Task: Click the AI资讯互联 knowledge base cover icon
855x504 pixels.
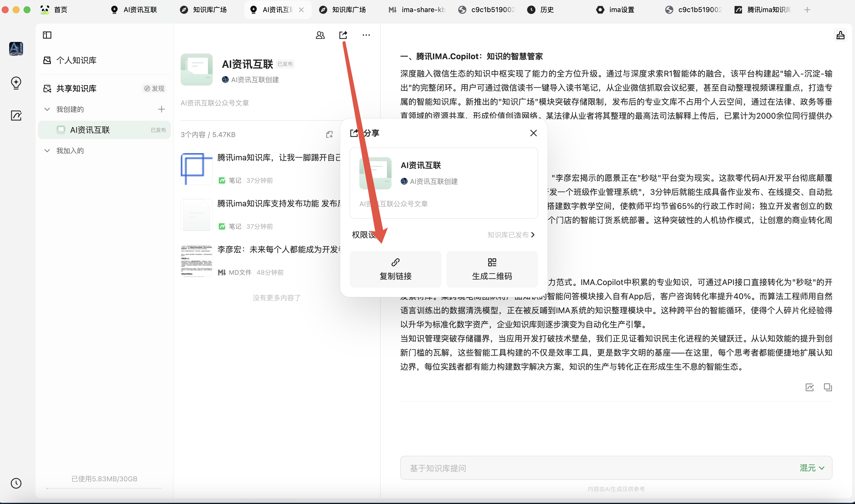Action: (x=196, y=69)
